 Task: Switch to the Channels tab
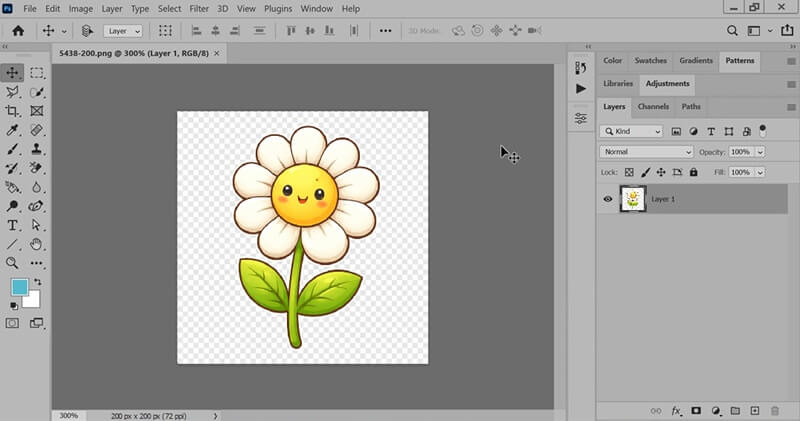pyautogui.click(x=653, y=107)
